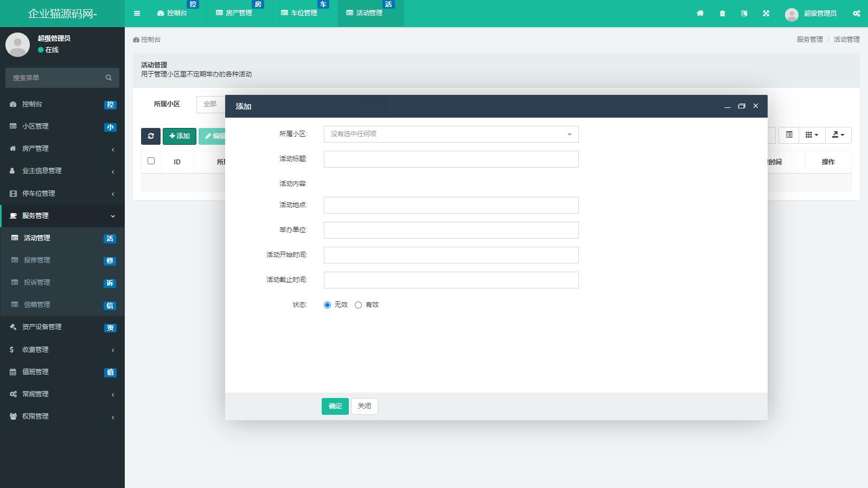Click the 诉 badge beside 投诉管理

[x=110, y=283]
